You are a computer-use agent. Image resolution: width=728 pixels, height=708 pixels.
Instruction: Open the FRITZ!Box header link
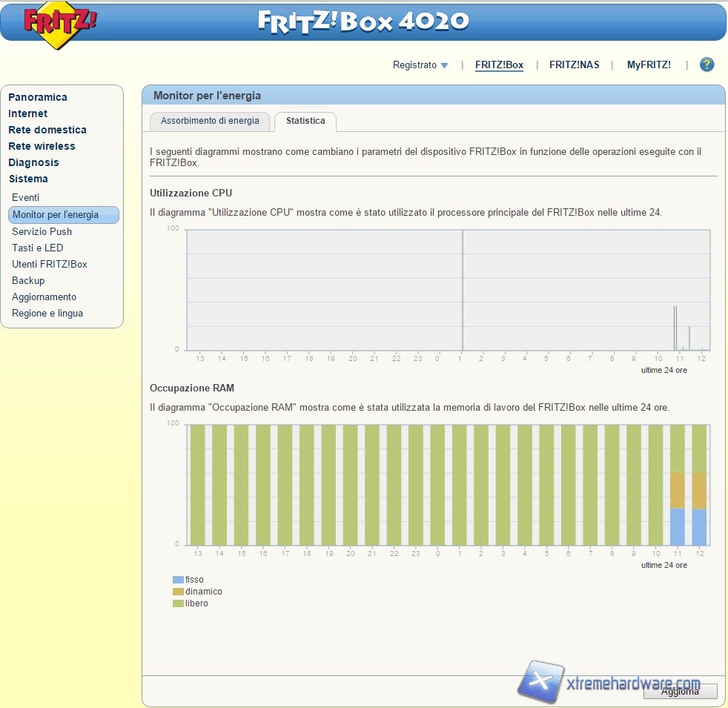click(499, 64)
